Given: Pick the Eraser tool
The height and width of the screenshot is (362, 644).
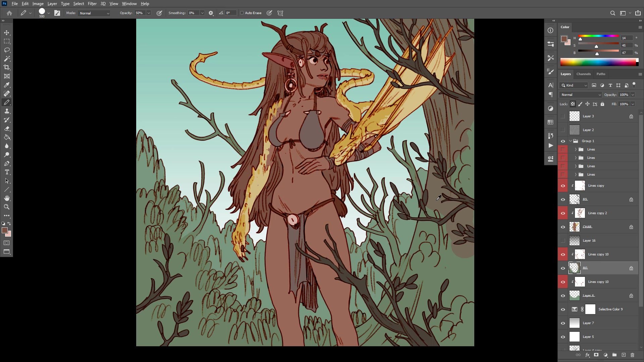Looking at the screenshot, I should [x=7, y=129].
